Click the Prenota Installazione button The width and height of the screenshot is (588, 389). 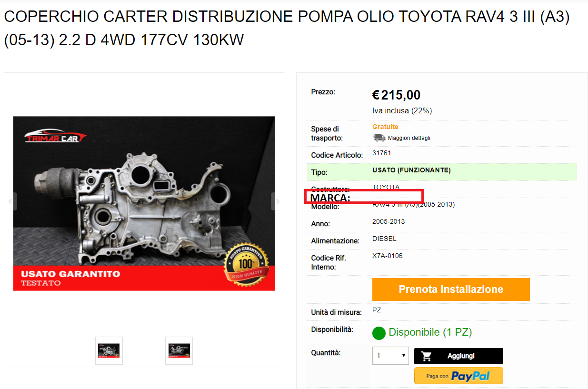[x=451, y=289]
